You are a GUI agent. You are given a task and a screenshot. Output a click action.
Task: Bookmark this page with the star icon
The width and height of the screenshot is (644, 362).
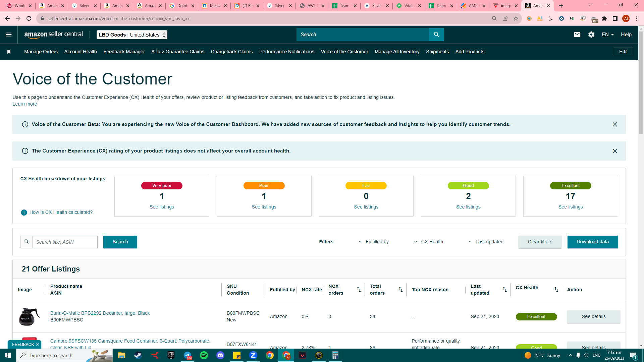point(516,18)
